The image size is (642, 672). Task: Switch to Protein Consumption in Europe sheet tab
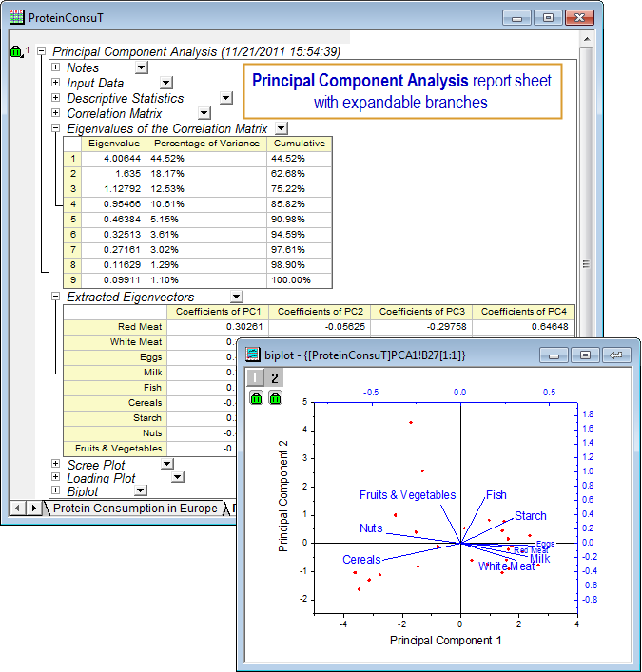[x=134, y=509]
